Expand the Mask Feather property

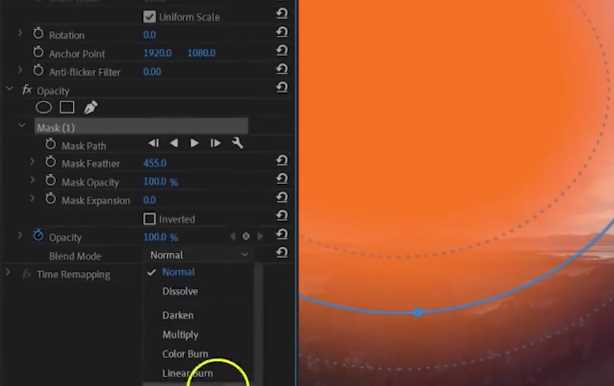click(32, 162)
